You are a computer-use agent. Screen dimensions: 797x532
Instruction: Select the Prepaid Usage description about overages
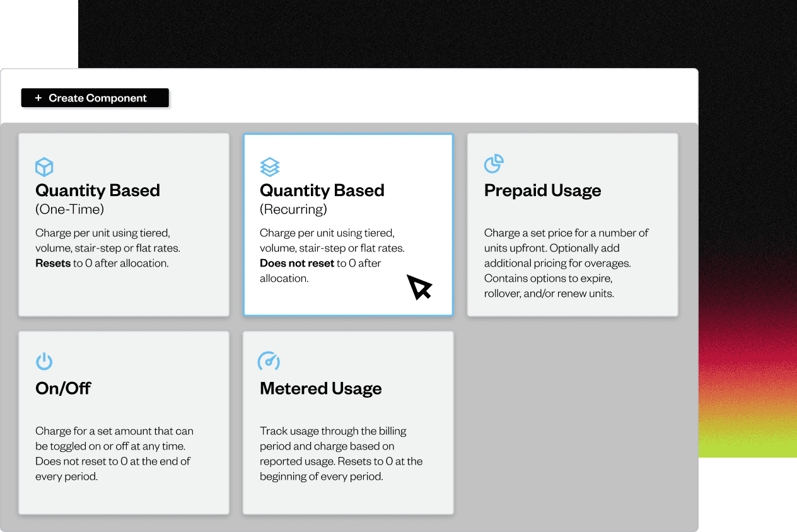click(566, 263)
